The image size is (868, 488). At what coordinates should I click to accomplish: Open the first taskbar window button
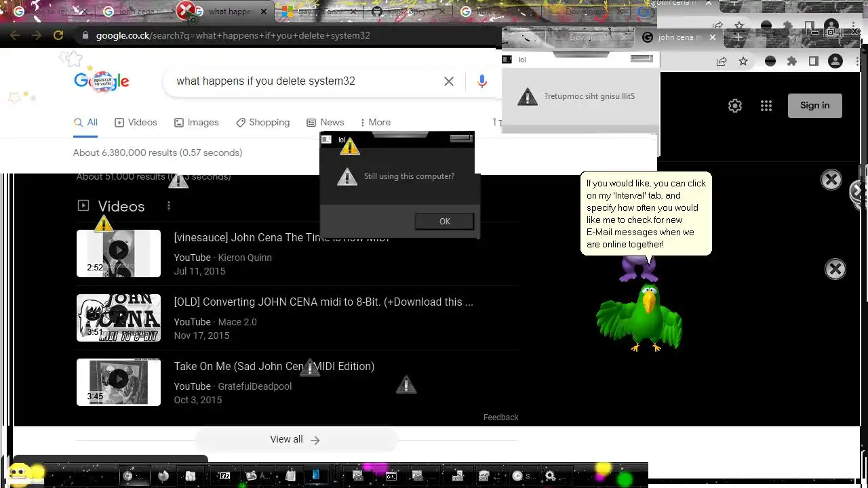134,476
